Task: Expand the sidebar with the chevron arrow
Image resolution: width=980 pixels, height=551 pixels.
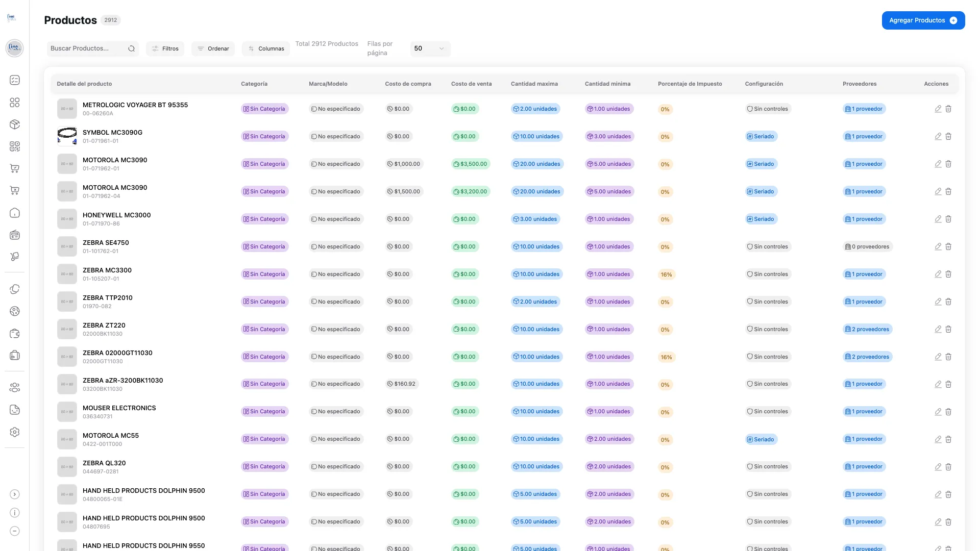Action: (15, 494)
